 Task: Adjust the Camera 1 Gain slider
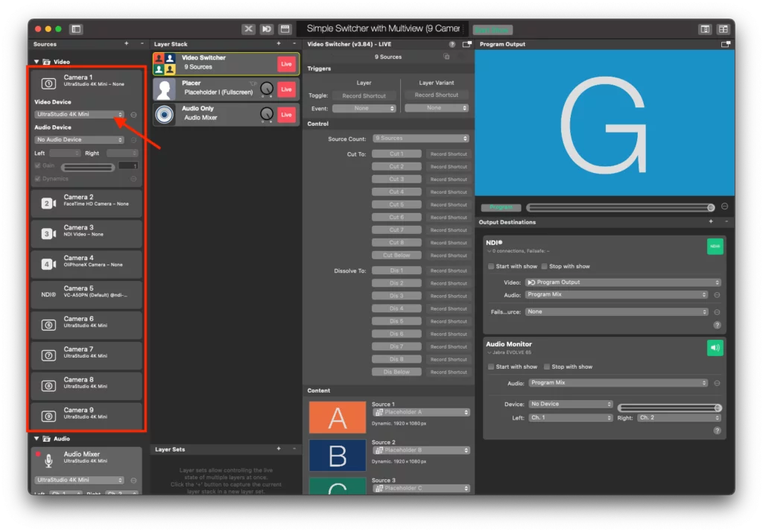[88, 168]
